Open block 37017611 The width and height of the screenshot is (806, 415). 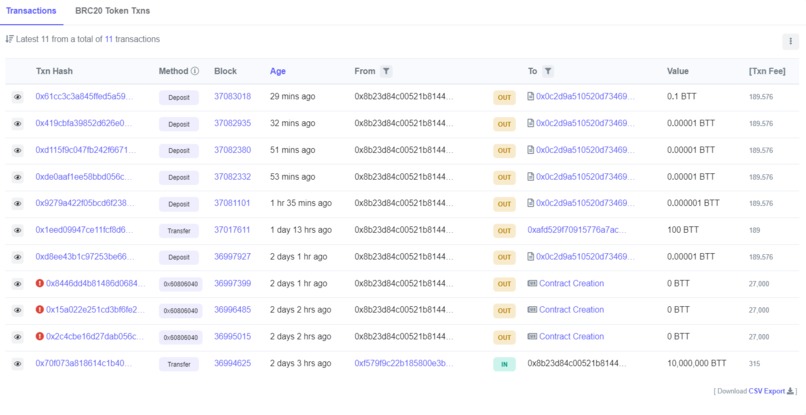(x=232, y=230)
